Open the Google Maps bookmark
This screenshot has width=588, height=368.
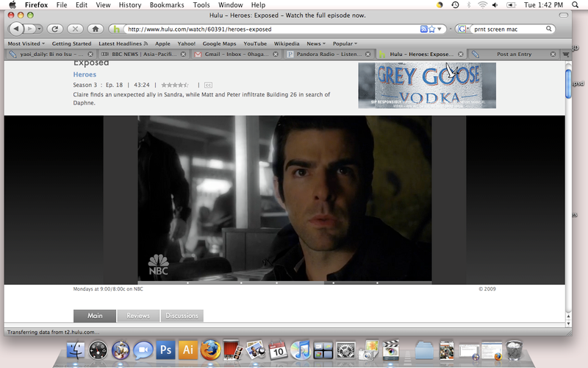click(219, 43)
